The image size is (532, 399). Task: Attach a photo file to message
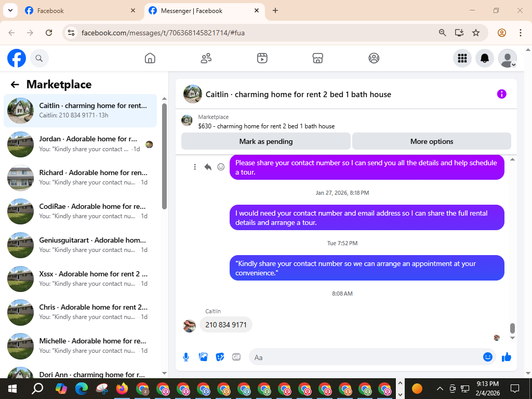pyautogui.click(x=203, y=357)
